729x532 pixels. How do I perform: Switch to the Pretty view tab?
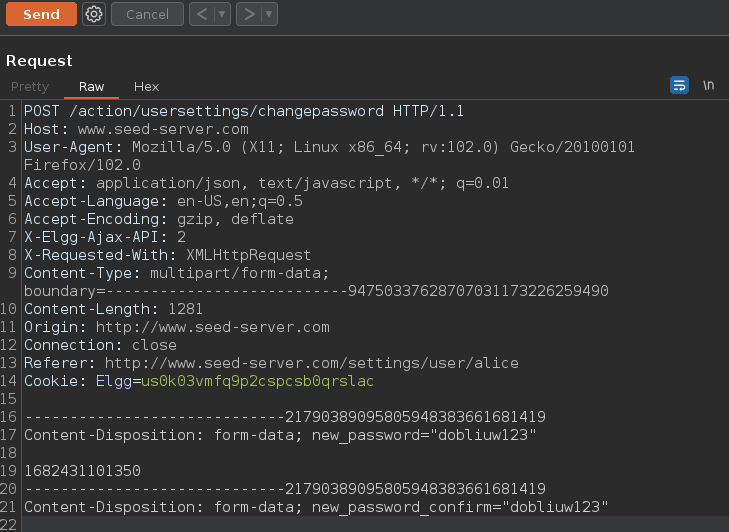click(30, 87)
